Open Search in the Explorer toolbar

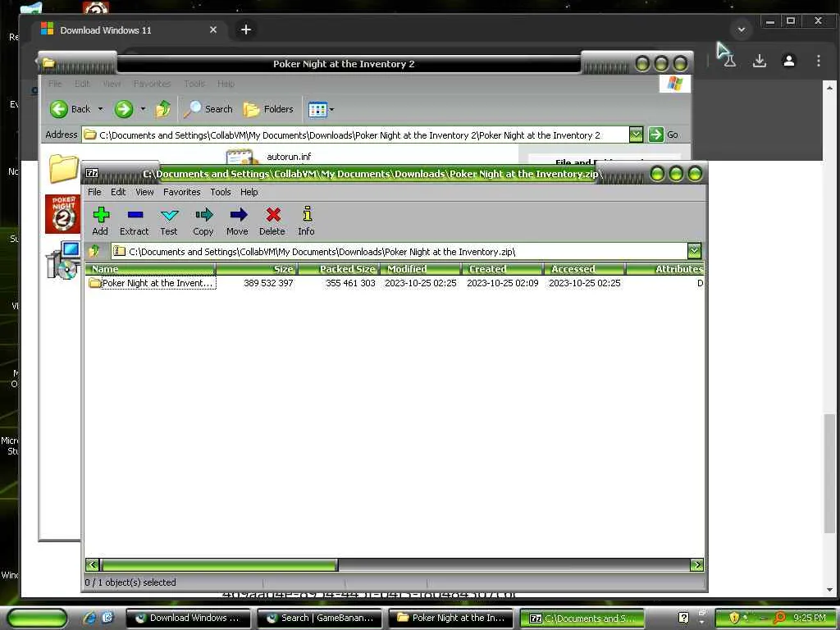click(x=208, y=109)
